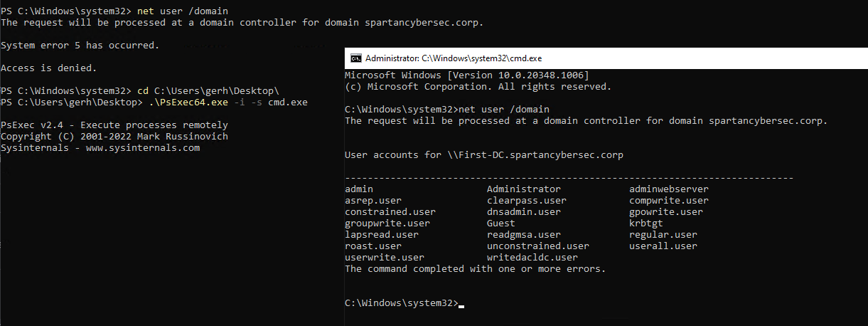Screen dimensions: 868x326
Task: Click the writedacldc.user account name
Action: pos(532,258)
